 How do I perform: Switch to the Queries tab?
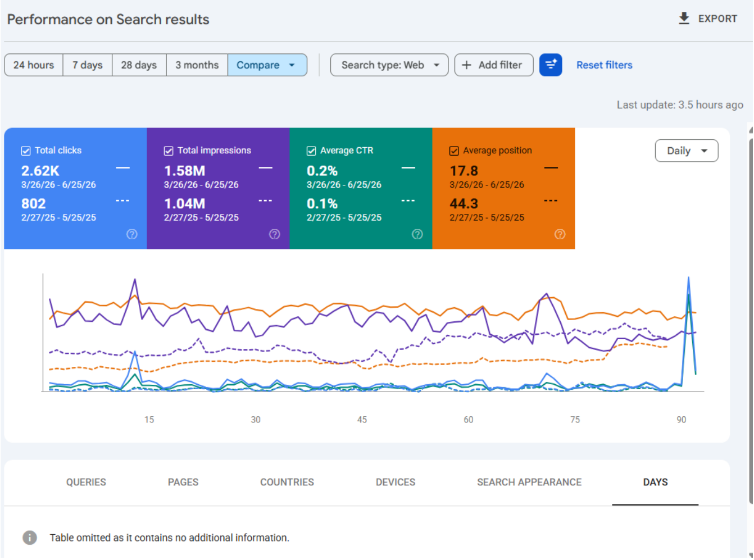click(86, 482)
